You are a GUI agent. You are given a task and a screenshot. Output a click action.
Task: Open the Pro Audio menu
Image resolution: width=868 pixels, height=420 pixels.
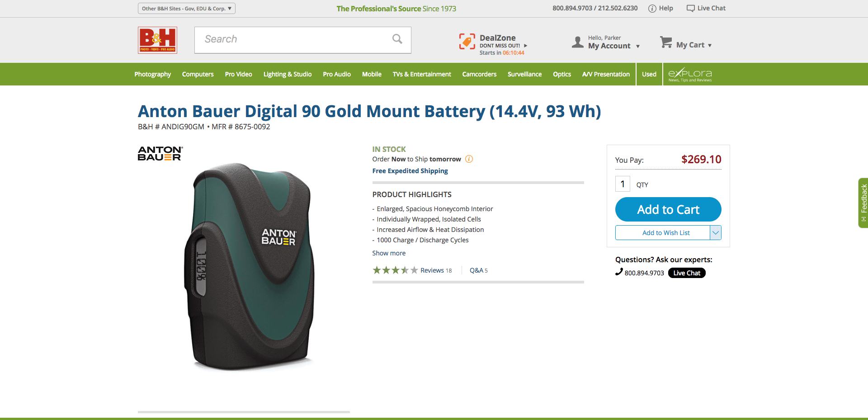point(337,74)
